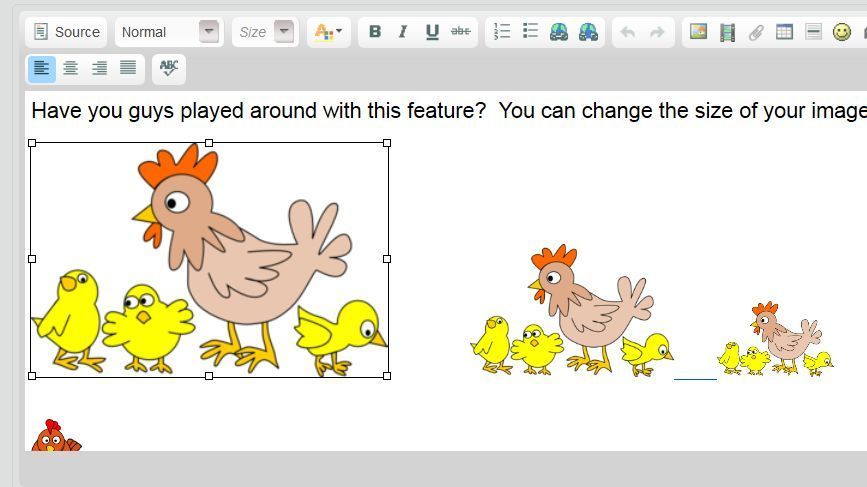This screenshot has width=867, height=487.
Task: Toggle italic formatting
Action: (403, 32)
